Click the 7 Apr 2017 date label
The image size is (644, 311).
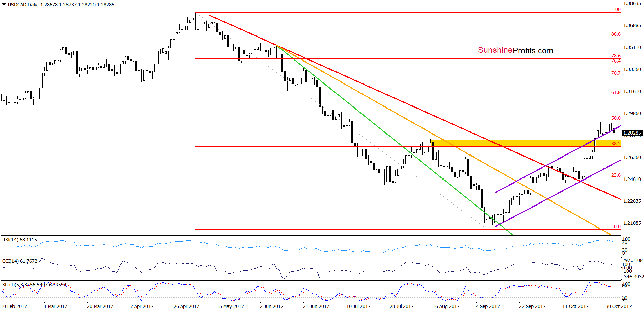click(x=142, y=306)
